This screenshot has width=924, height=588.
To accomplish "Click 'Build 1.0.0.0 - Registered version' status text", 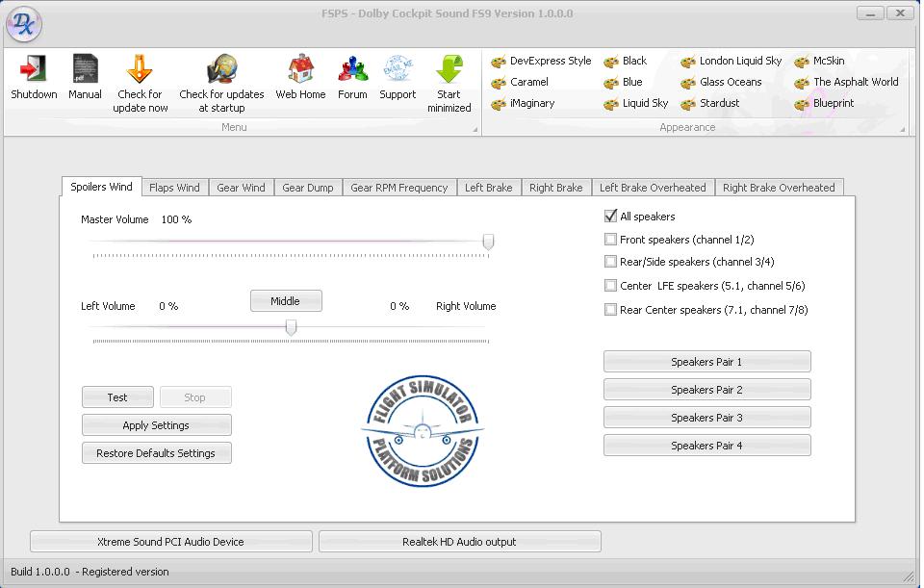I will coord(90,572).
